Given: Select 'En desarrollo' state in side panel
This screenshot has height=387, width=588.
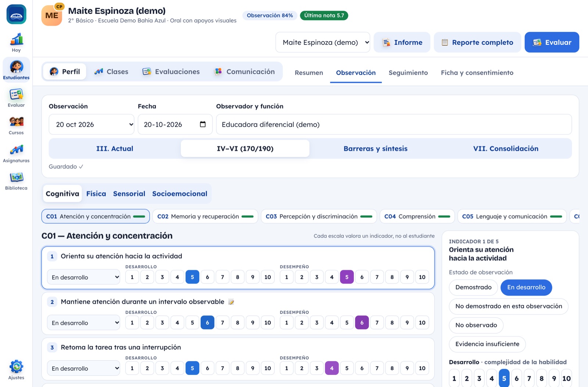Looking at the screenshot, I should tap(526, 287).
